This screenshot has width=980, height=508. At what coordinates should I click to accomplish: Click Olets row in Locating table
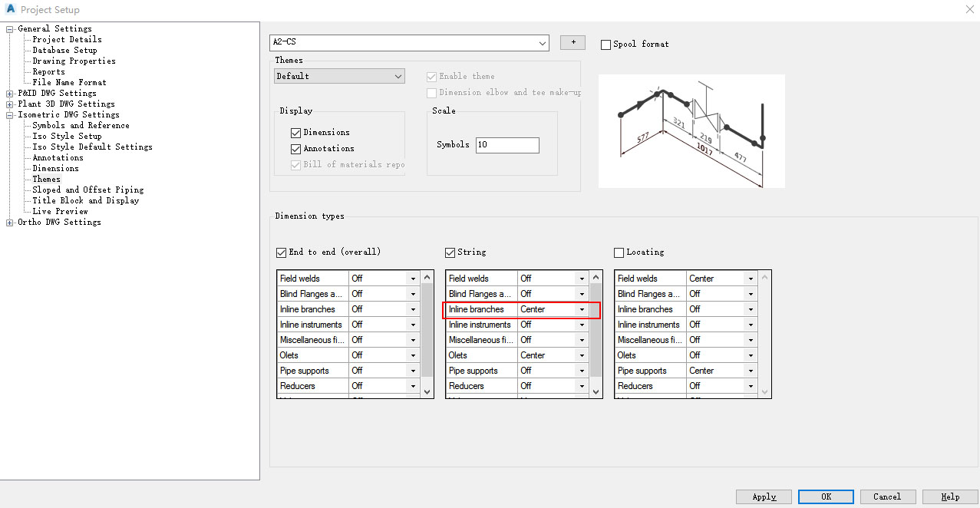tap(686, 355)
